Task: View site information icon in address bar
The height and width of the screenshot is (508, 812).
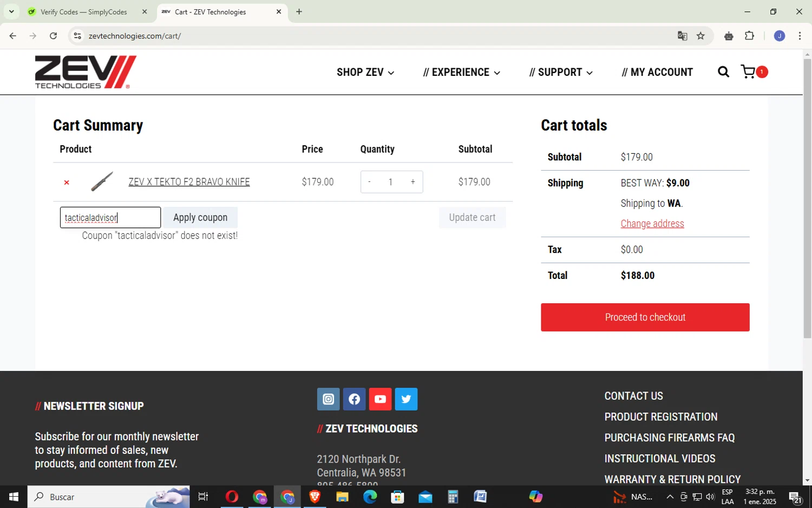Action: (77, 36)
